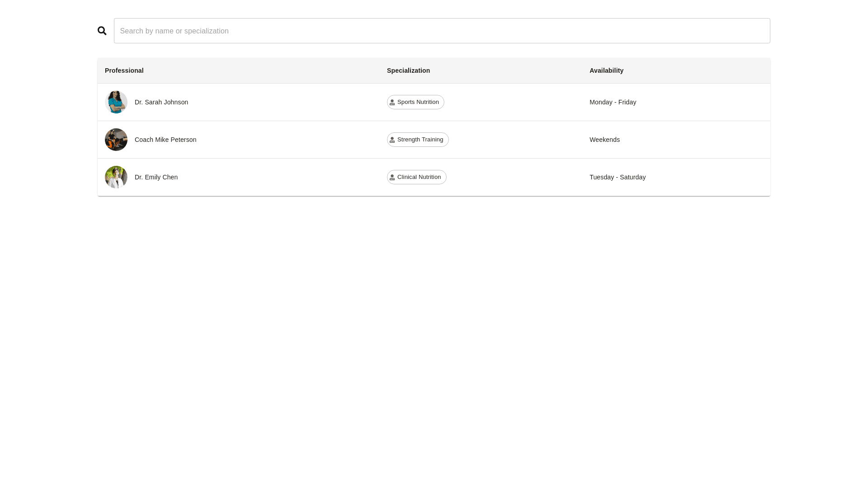Click the search magnifier icon
The image size is (868, 488).
(102, 31)
